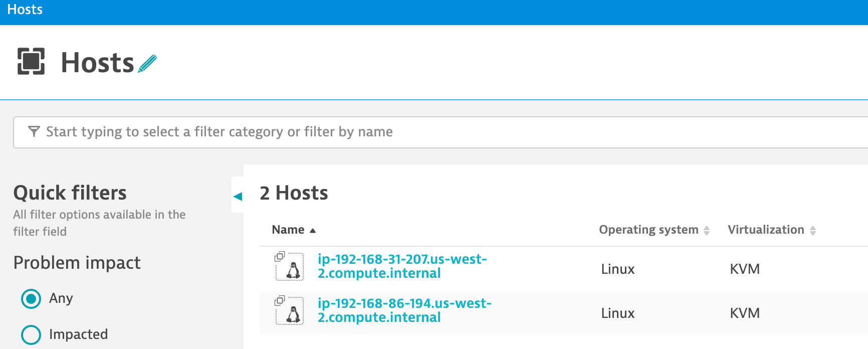Click the Linux cell in the first row
This screenshot has height=349, width=868.
tap(617, 269)
